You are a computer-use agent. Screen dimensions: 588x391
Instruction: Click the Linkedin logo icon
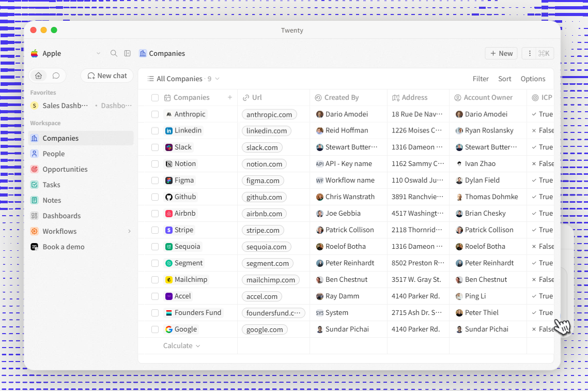click(x=169, y=130)
